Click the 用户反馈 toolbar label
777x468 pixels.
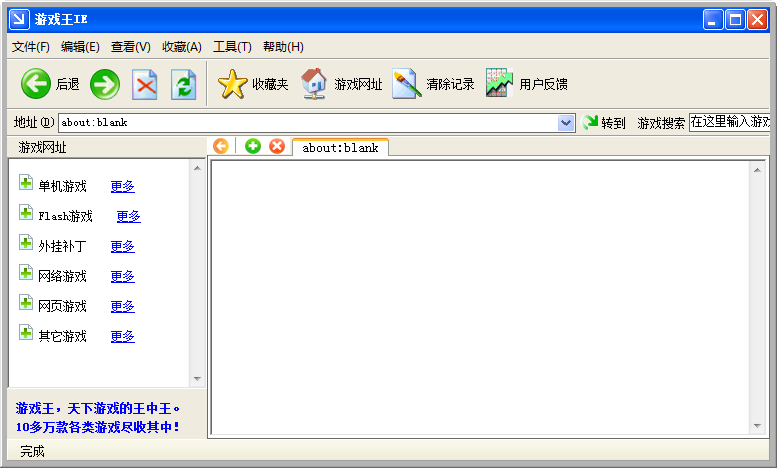point(544,84)
